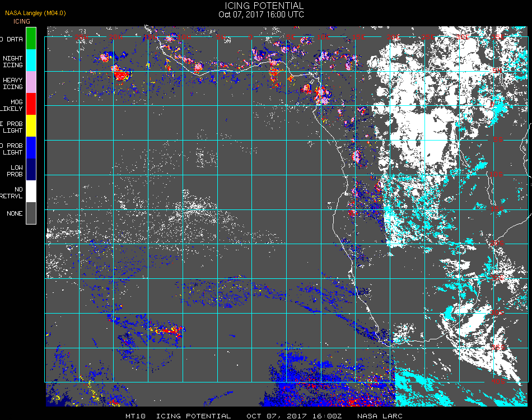Click the white No Retrvl legend swatch
Screen dimensions: 532x420
coord(31,192)
